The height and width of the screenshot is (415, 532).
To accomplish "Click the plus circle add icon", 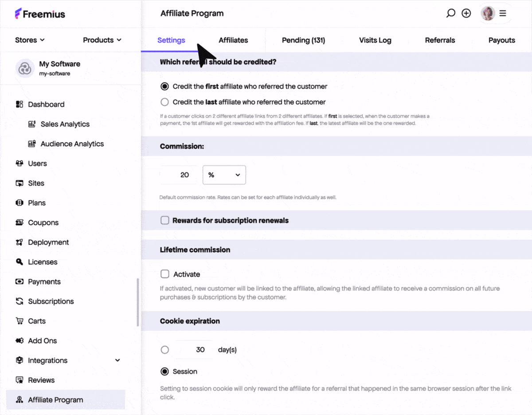I will click(466, 13).
